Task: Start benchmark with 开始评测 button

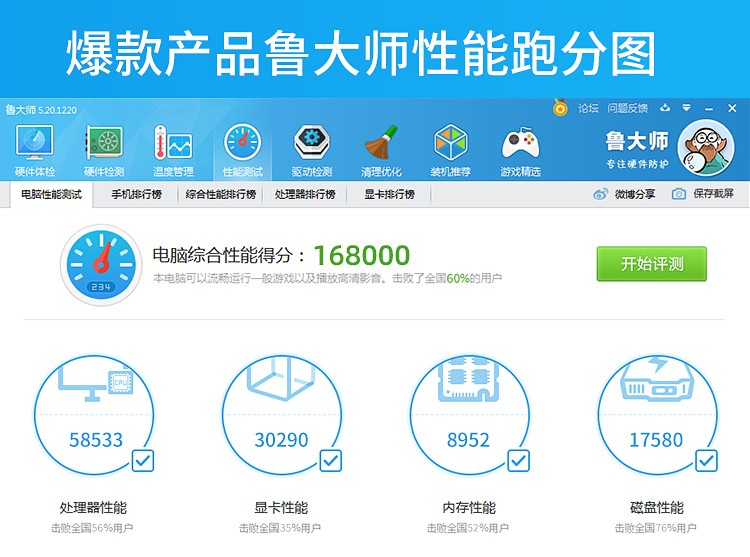Action: 651,264
